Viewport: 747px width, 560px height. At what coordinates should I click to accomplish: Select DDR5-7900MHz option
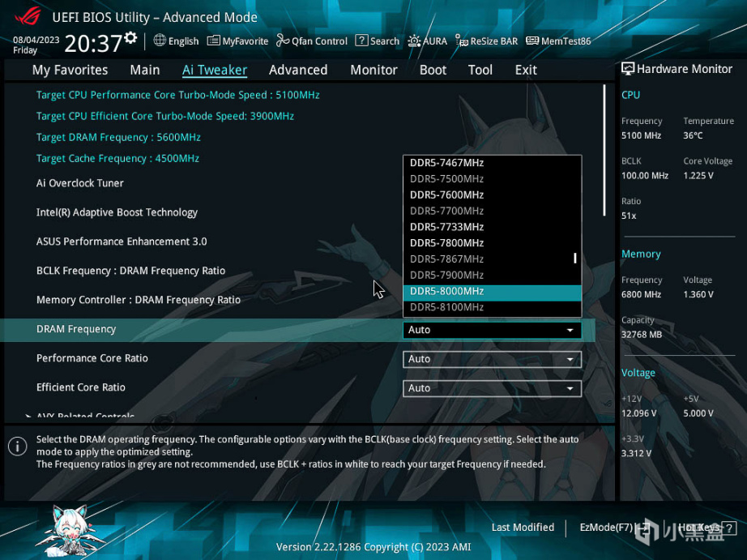[x=492, y=276]
